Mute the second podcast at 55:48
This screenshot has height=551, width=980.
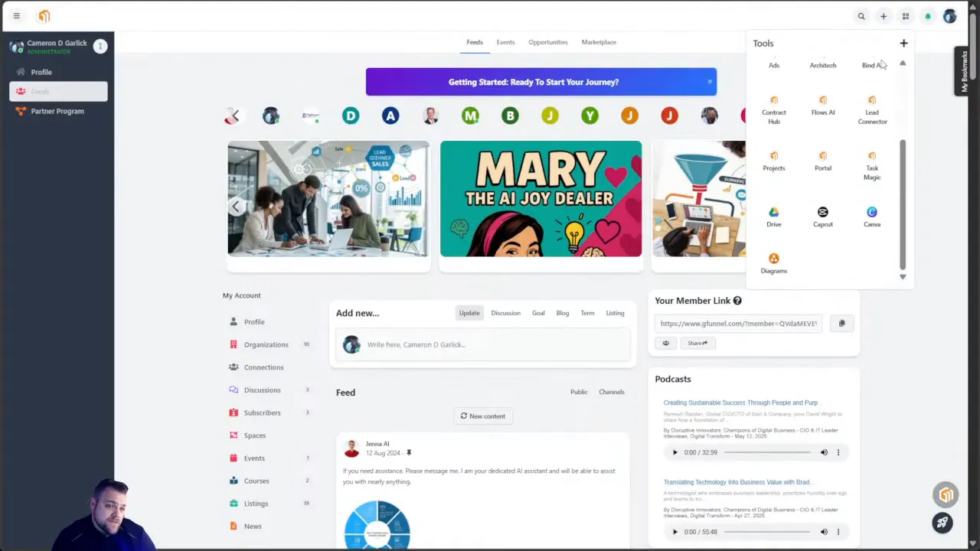(x=824, y=532)
